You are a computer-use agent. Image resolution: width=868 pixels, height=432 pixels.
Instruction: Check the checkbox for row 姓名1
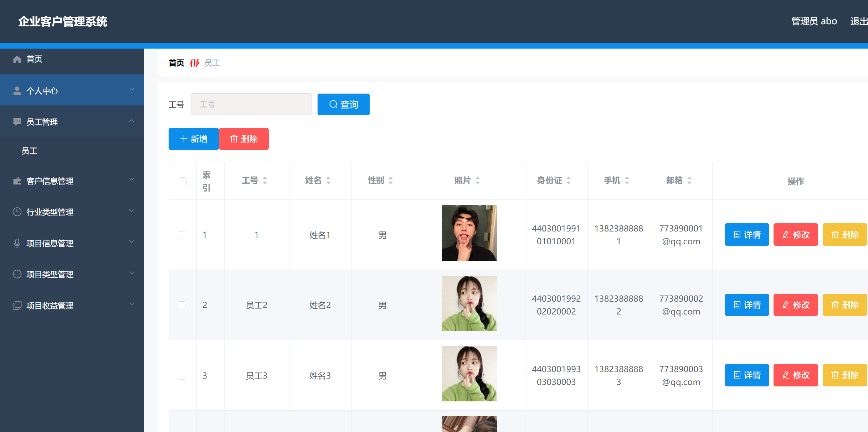point(182,235)
